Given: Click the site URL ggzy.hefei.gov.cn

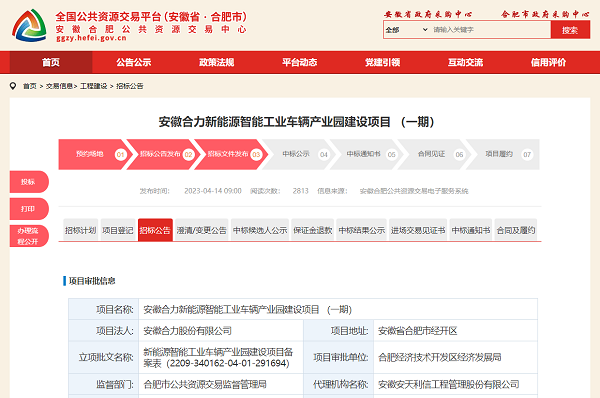Looking at the screenshot, I should click(x=91, y=38).
